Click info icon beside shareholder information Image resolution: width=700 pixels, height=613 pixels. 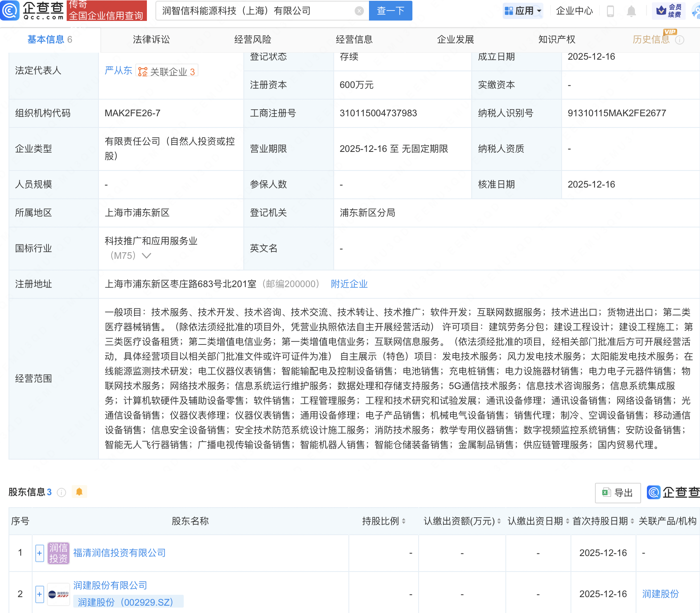pyautogui.click(x=61, y=492)
